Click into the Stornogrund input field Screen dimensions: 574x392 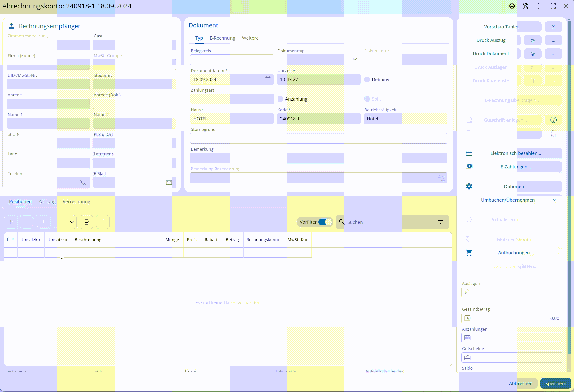(318, 138)
